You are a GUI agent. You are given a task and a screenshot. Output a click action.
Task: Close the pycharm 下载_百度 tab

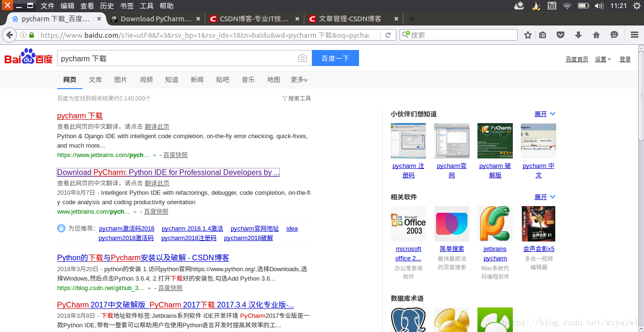pos(99,19)
